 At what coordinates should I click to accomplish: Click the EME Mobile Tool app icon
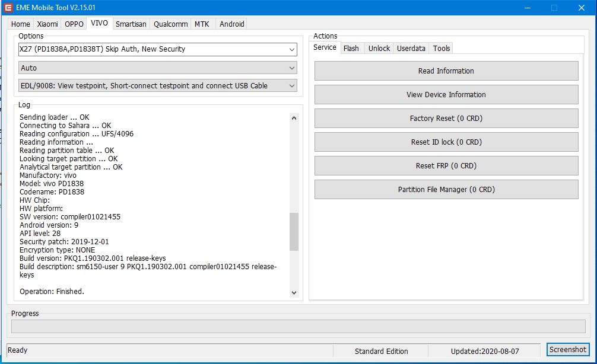(8, 8)
